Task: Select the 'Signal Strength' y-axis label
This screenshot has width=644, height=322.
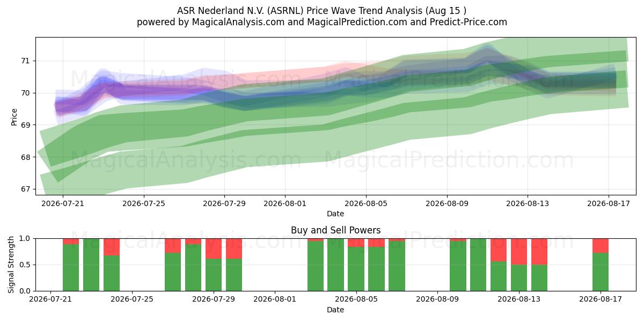Action: point(12,265)
